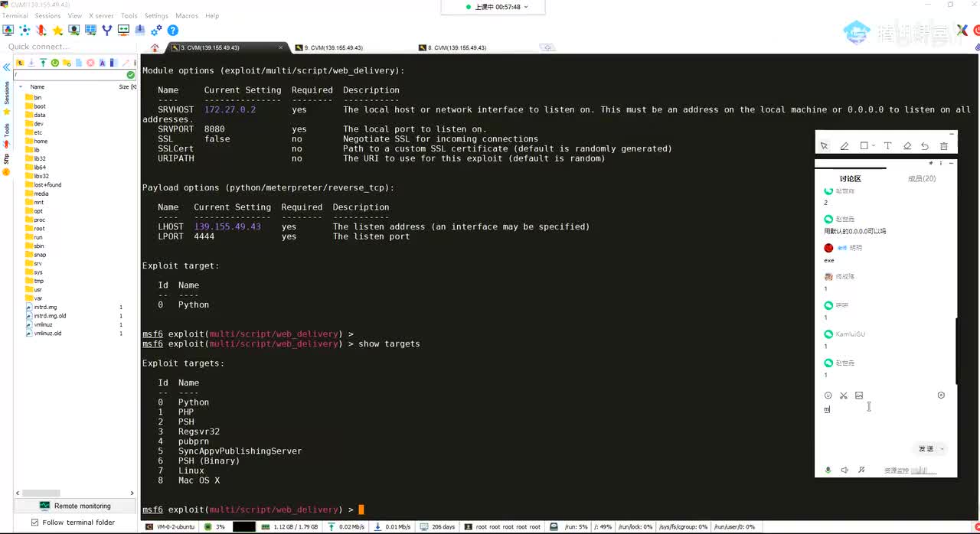The width and height of the screenshot is (980, 534).
Task: Open the Tools knife toolbar icon
Action: pyautogui.click(x=41, y=31)
